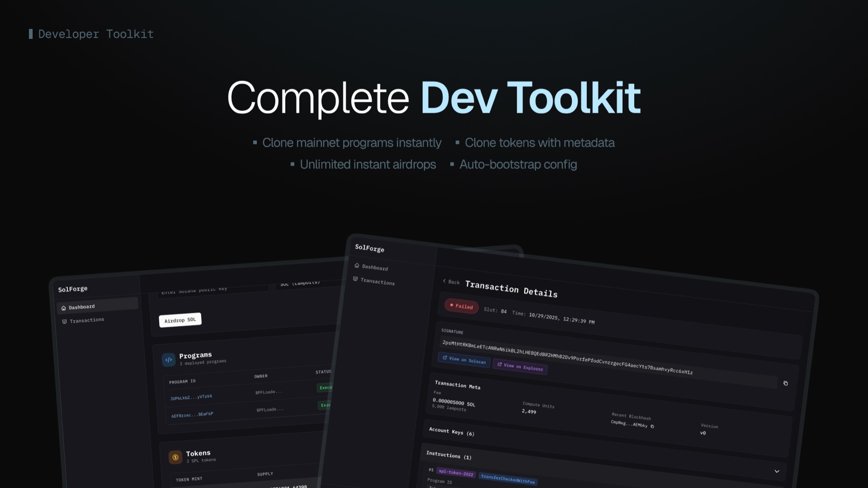Image resolution: width=868 pixels, height=488 pixels.
Task: Click the Programs code-brackets icon
Action: click(168, 360)
